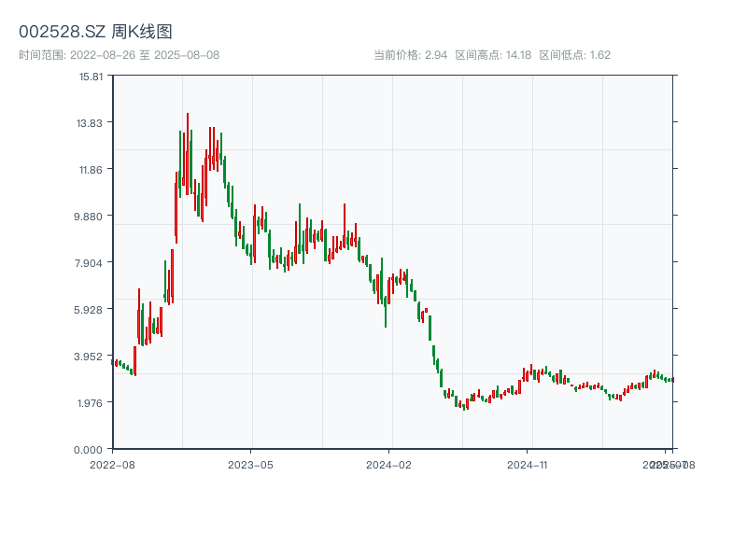This screenshot has width=747, height=560.
Task: Click the overlapping 2025-07 label at axis end
Action: coord(663,464)
